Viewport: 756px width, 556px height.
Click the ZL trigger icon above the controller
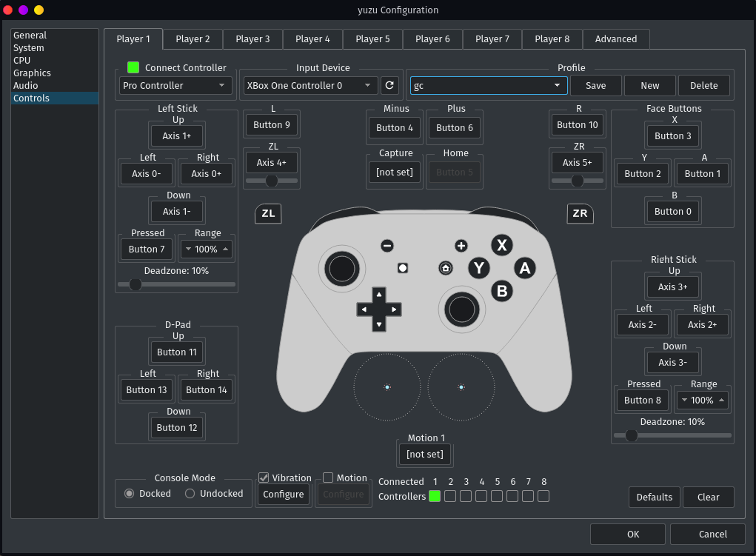268,214
